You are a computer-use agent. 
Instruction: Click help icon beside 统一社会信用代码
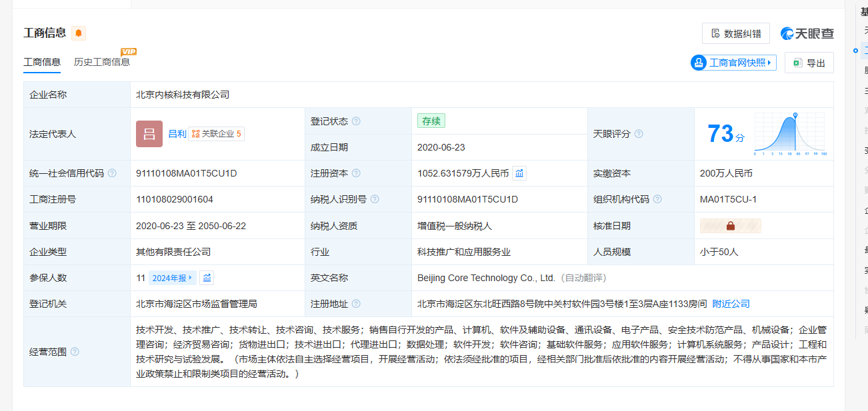click(112, 173)
